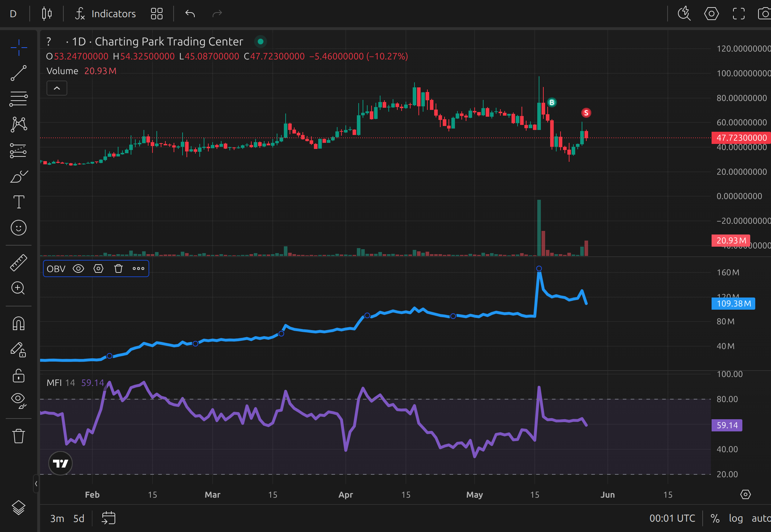Image resolution: width=771 pixels, height=532 pixels.
Task: Toggle magnet mode on
Action: coord(19,324)
